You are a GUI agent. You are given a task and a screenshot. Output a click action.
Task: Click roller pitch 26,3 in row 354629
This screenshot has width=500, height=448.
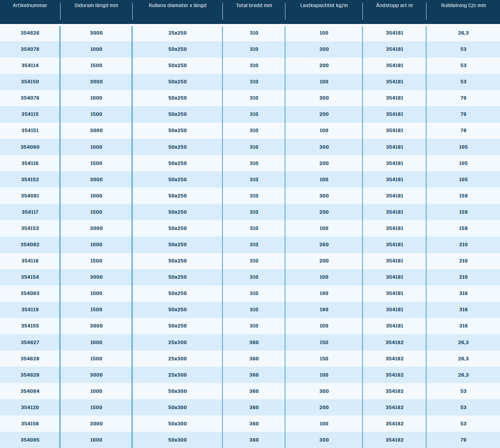click(x=463, y=375)
